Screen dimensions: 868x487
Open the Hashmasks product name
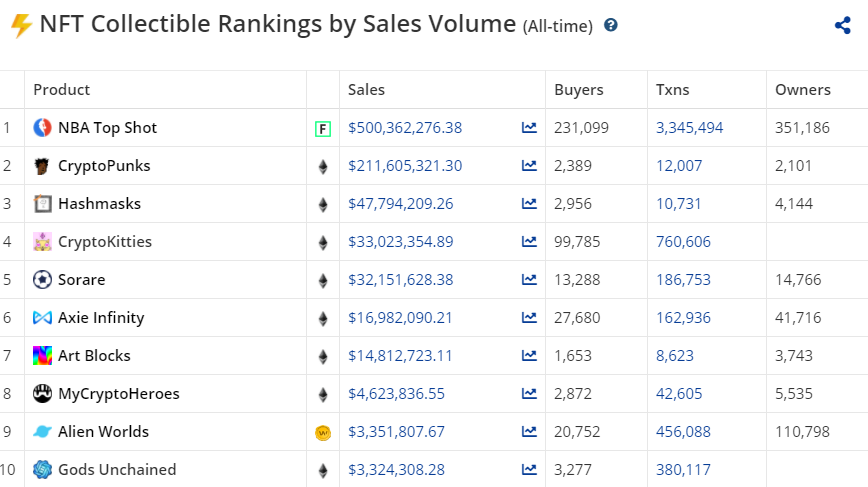[100, 204]
